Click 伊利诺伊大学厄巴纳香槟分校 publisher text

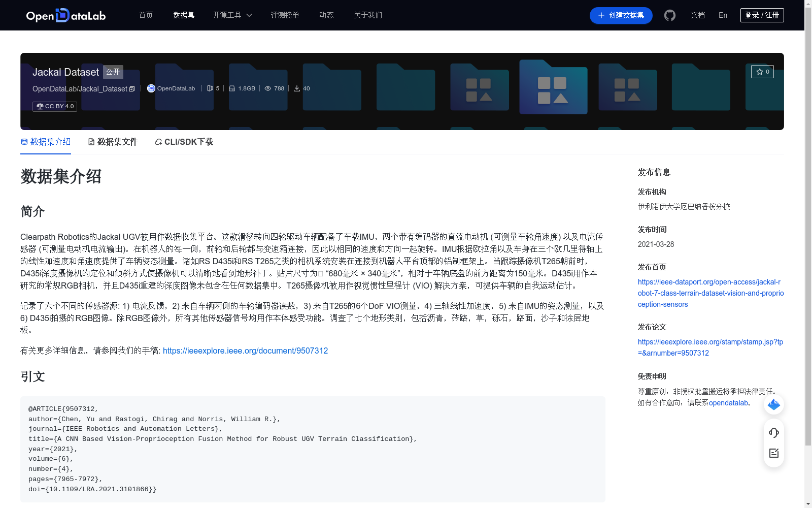point(684,207)
